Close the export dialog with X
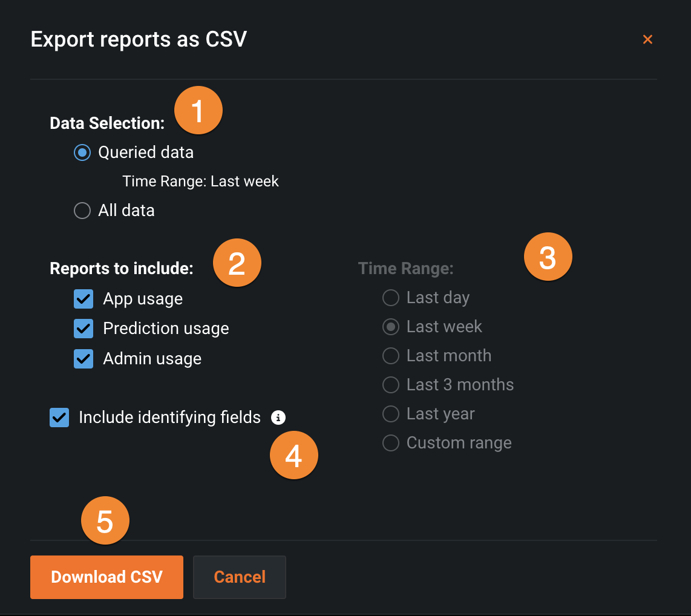The width and height of the screenshot is (691, 616). tap(647, 39)
